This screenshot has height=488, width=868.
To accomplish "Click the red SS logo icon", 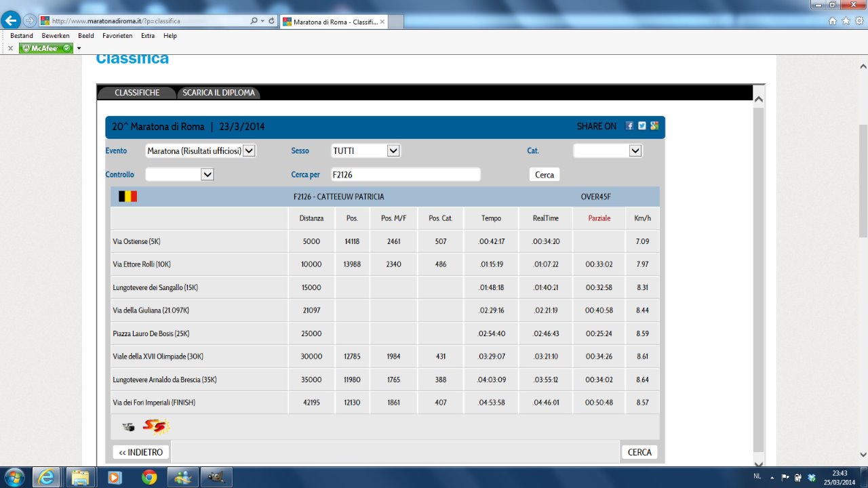I will (155, 426).
